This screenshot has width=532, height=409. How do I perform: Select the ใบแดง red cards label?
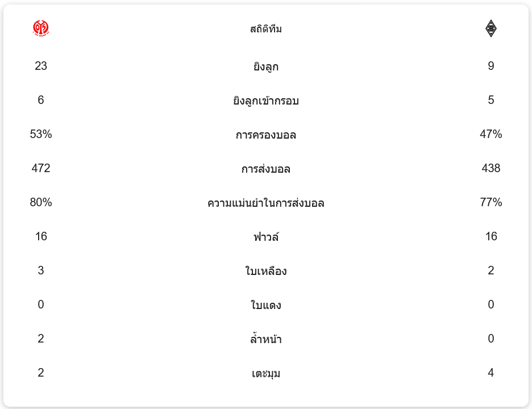pyautogui.click(x=266, y=305)
